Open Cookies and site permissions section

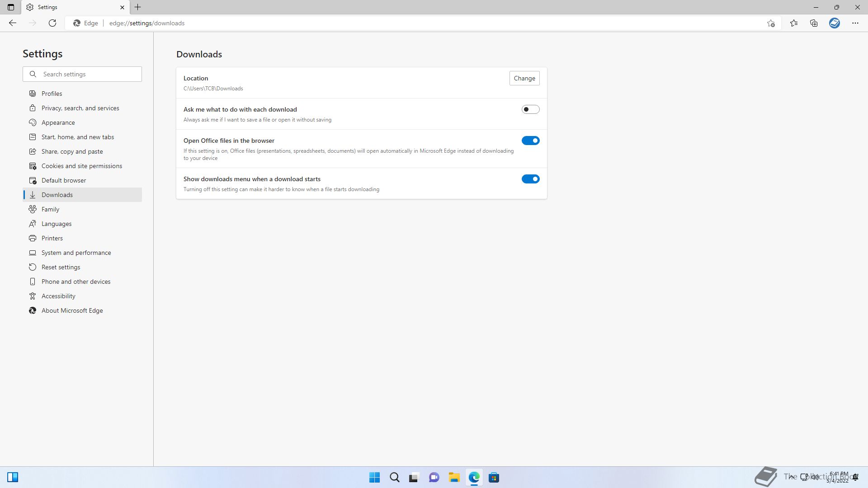pos(82,166)
